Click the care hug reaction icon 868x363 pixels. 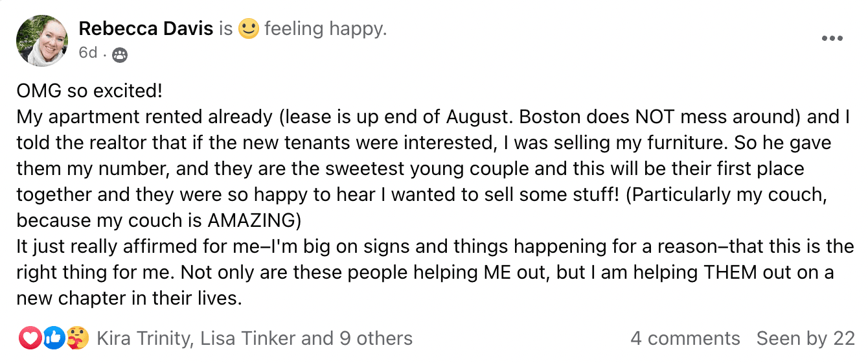click(78, 338)
